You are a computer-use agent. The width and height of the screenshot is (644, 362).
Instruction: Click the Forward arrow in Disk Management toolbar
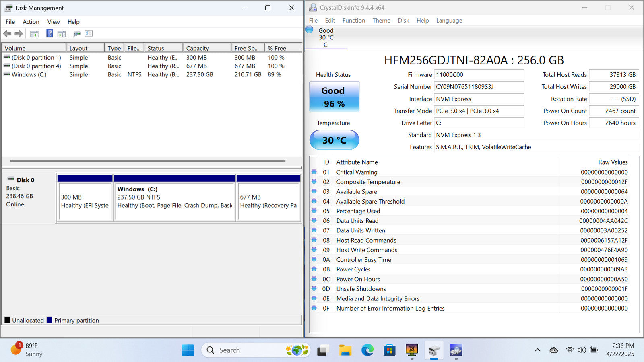pos(19,34)
